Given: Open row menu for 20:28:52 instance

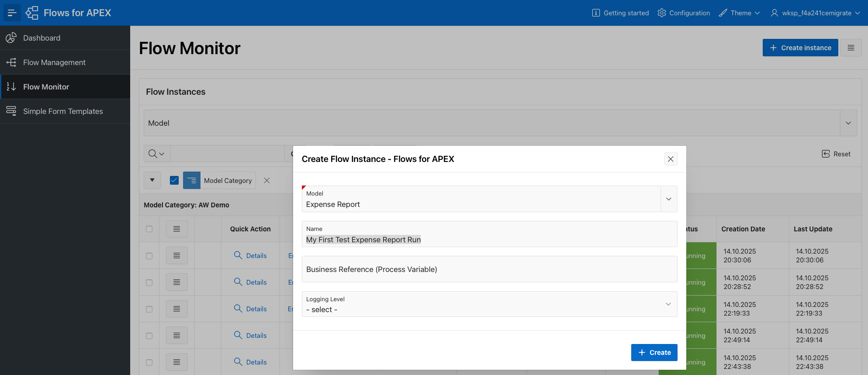Looking at the screenshot, I should pos(177,282).
